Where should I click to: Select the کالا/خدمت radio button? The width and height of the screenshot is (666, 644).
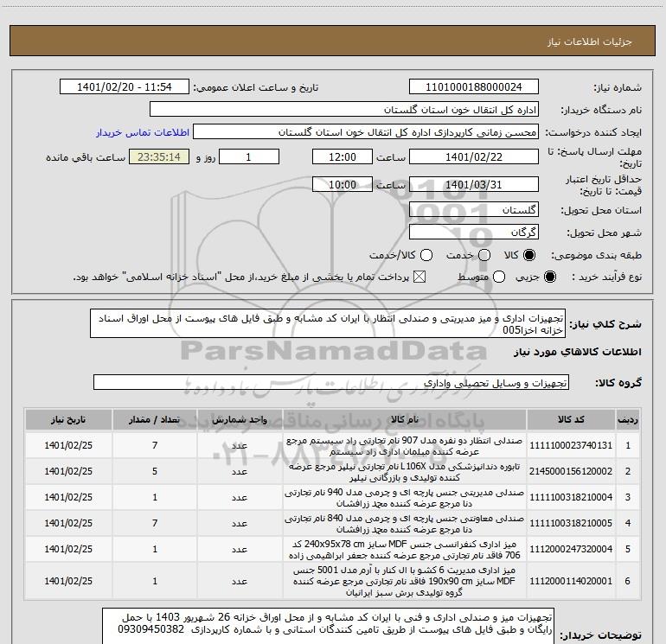pos(426,255)
